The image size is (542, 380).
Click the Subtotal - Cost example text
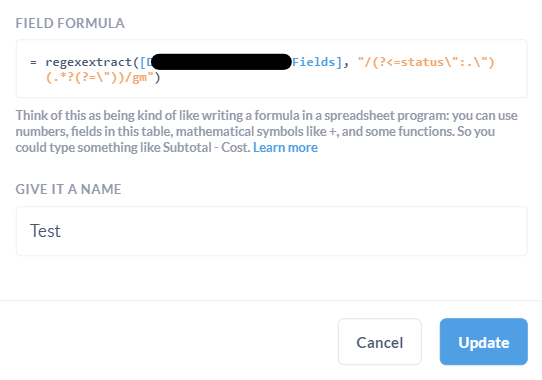(206, 148)
